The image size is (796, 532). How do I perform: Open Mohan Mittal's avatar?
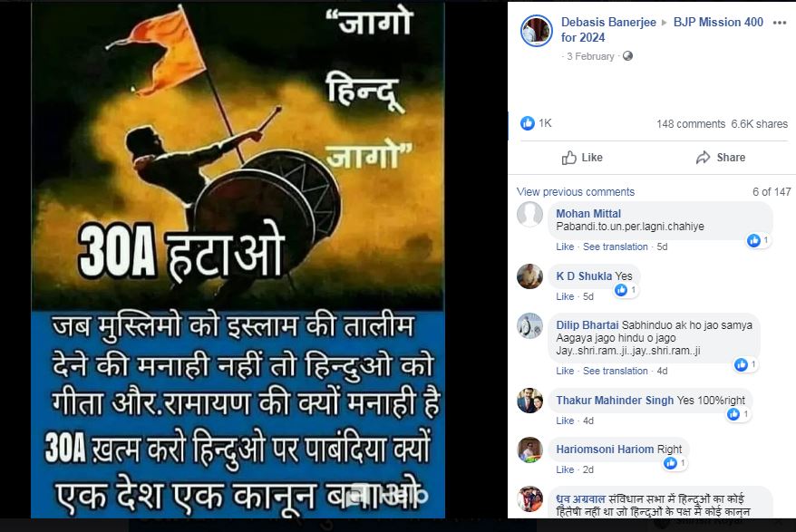coord(529,214)
